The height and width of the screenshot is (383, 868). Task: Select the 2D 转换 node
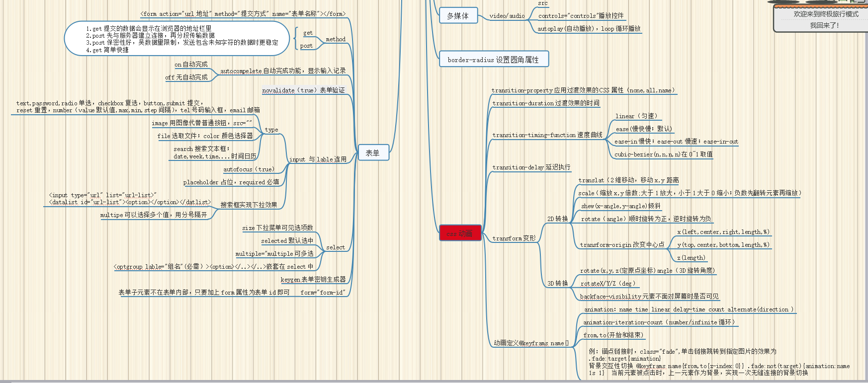(558, 219)
